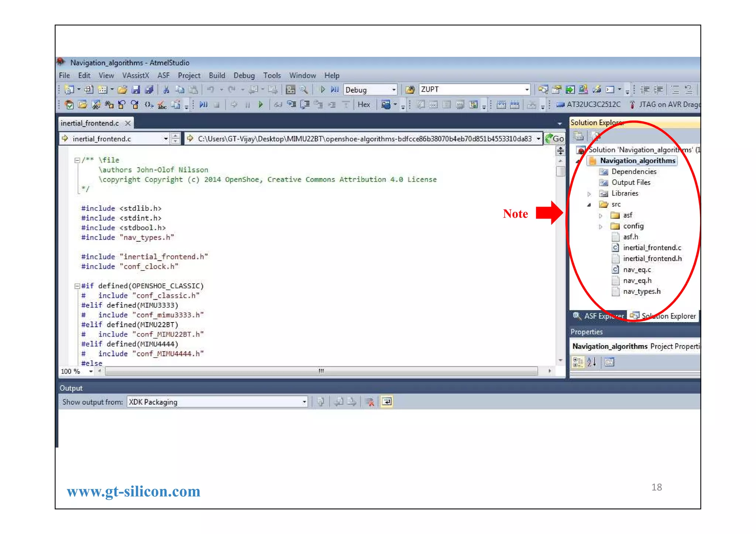
Task: Collapse the file header comment block
Action: click(77, 160)
